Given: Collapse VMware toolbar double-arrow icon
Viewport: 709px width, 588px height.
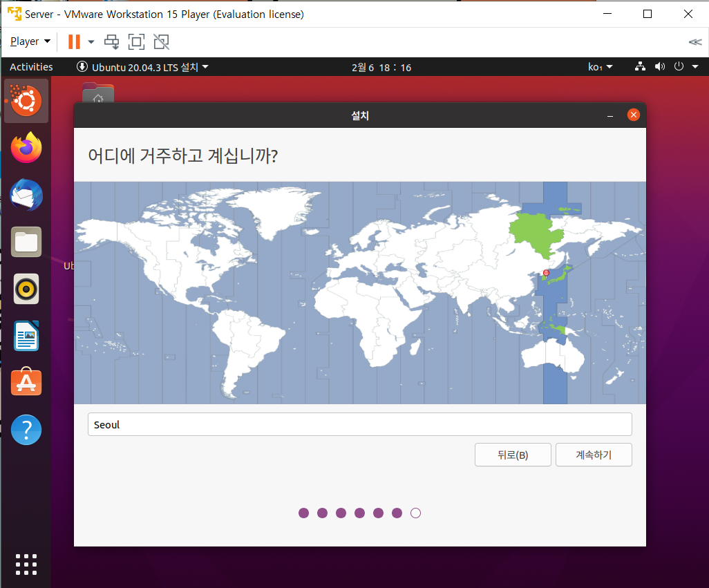Looking at the screenshot, I should tap(695, 42).
